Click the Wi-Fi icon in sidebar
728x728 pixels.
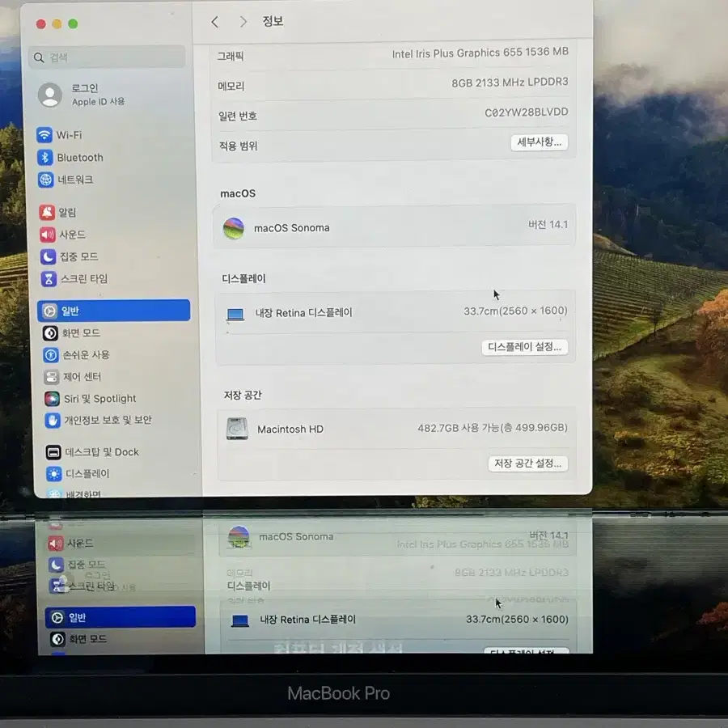pos(44,134)
